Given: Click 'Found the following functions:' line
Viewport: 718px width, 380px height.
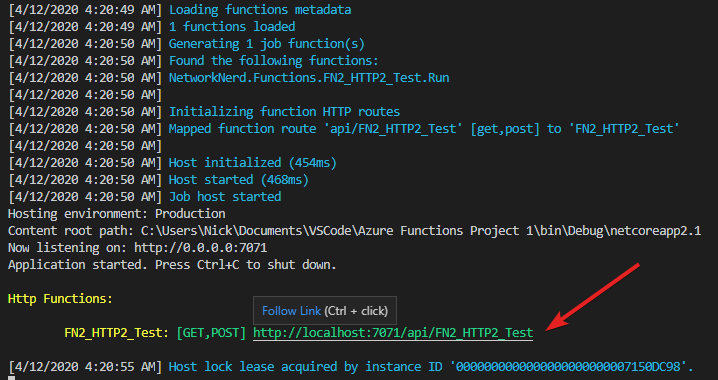Looking at the screenshot, I should tap(274, 61).
